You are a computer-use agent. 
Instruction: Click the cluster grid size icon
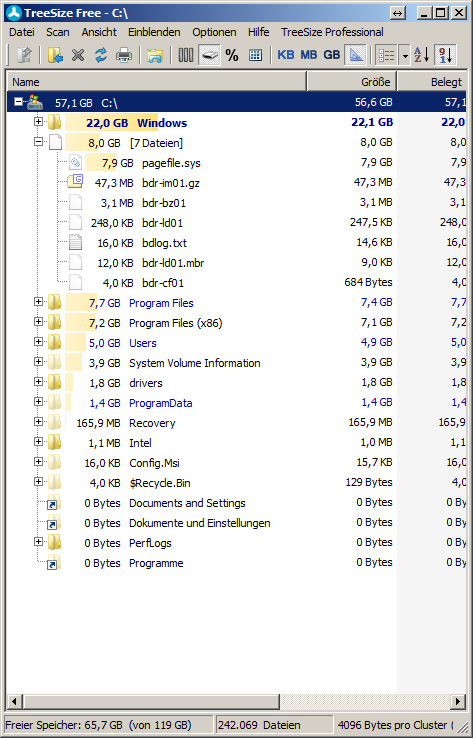pos(255,56)
